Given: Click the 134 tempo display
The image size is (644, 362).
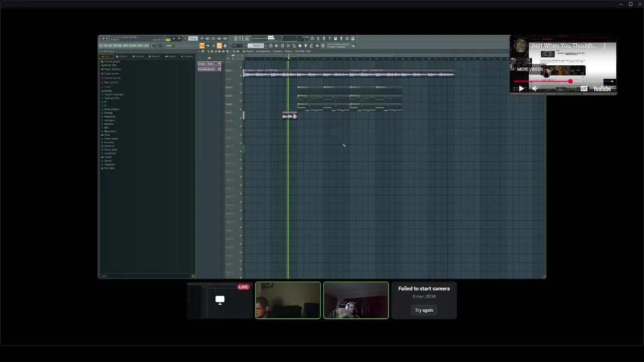Looking at the screenshot, I should click(193, 39).
